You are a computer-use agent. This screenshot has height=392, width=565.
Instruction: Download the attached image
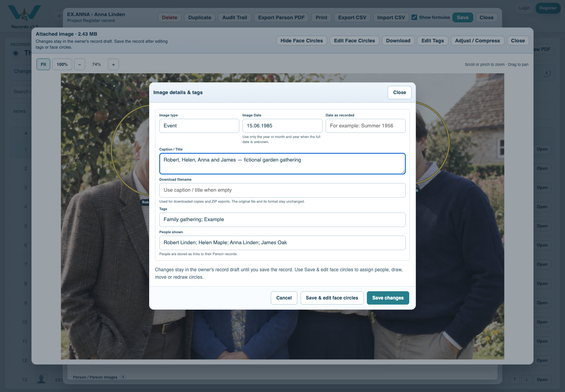(398, 41)
